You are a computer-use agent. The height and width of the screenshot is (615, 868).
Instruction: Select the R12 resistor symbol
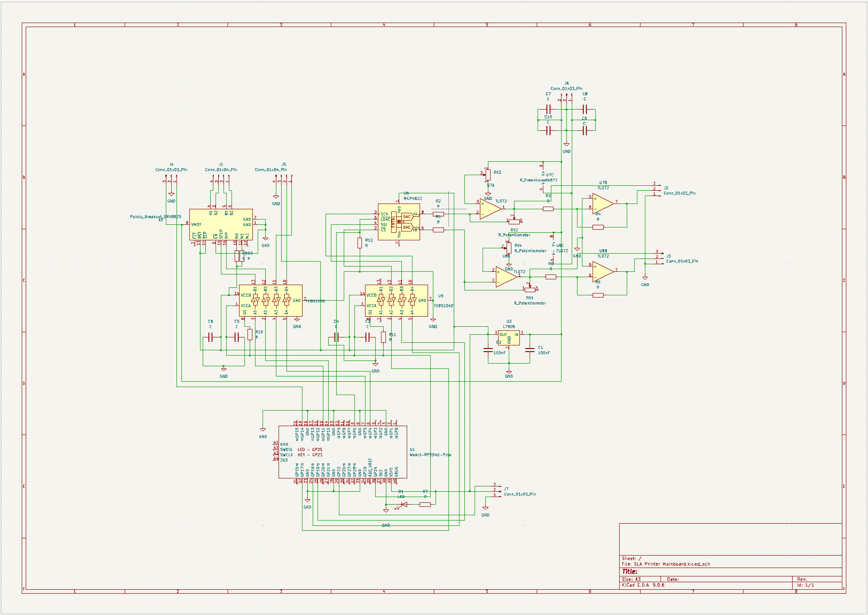point(360,243)
